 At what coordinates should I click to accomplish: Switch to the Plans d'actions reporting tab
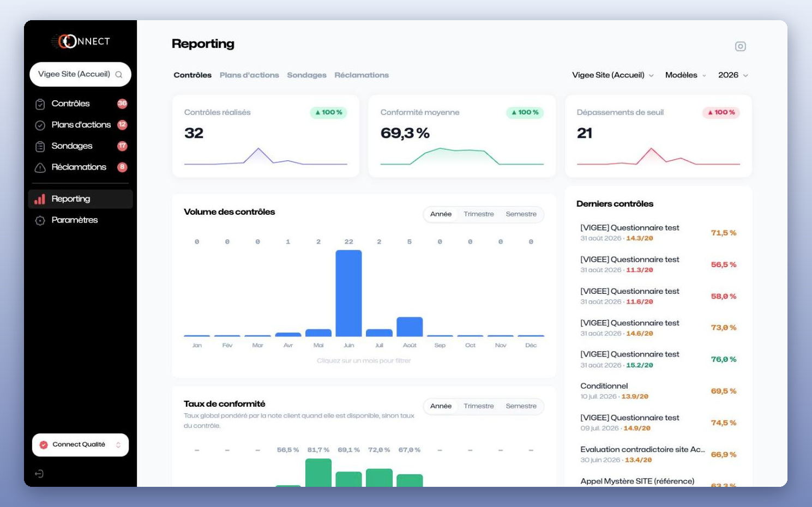click(x=249, y=75)
